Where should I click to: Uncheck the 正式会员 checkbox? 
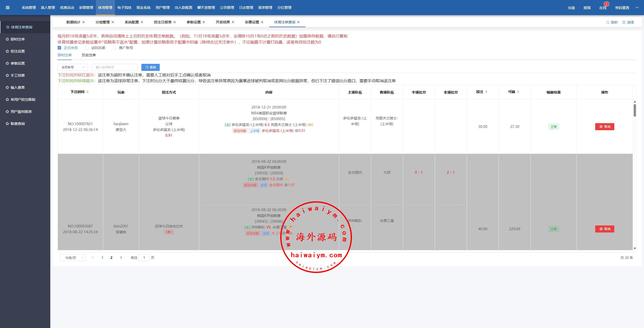coord(59,48)
